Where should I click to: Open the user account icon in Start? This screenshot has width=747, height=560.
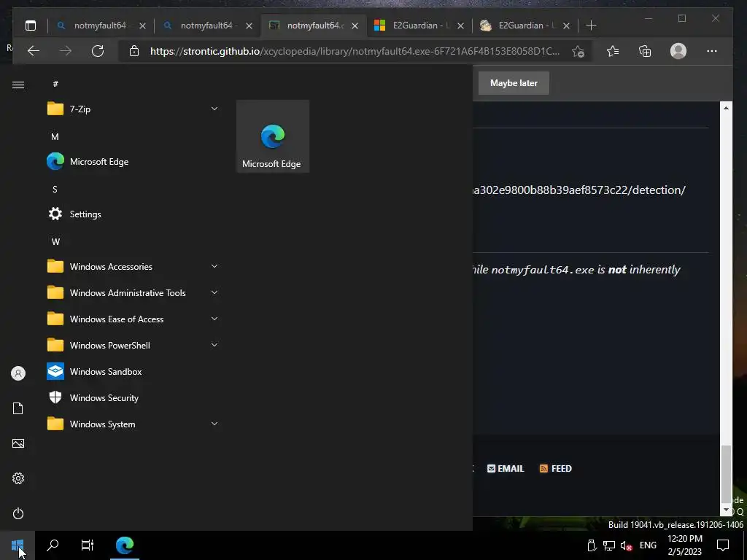coord(18,373)
